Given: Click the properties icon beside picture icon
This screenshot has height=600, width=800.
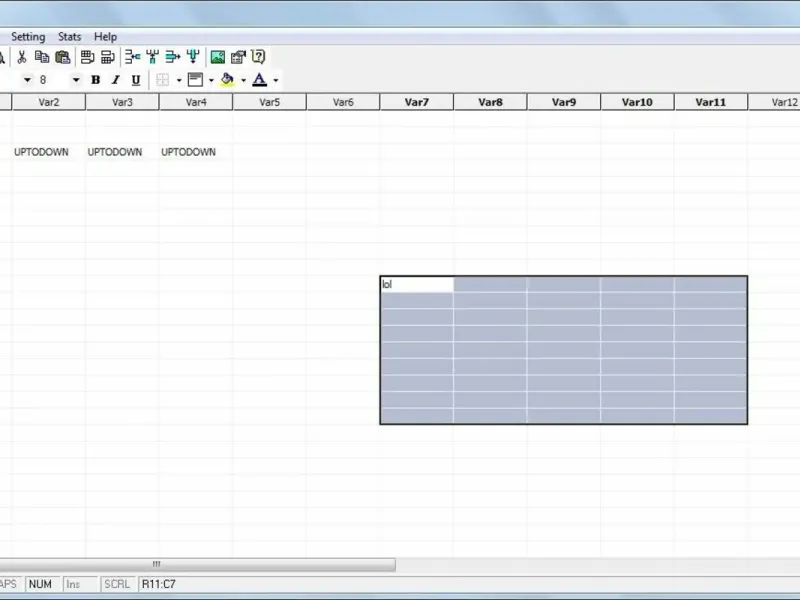Looking at the screenshot, I should pyautogui.click(x=238, y=57).
